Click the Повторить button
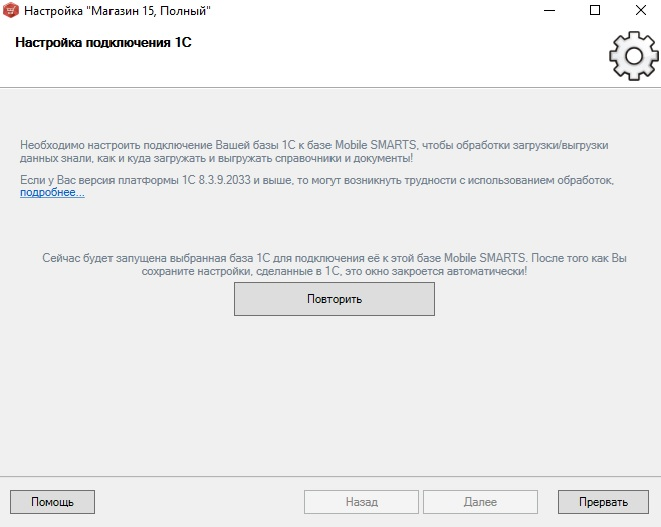The width and height of the screenshot is (661, 527). point(334,299)
